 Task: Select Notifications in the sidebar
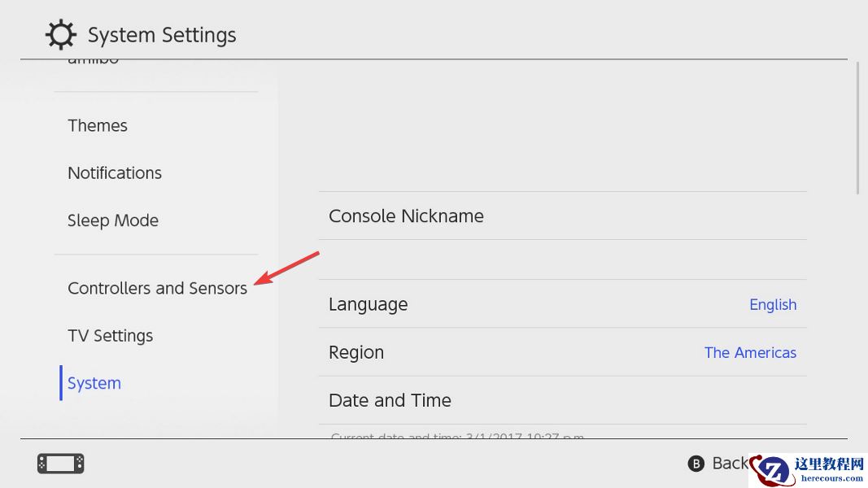115,173
